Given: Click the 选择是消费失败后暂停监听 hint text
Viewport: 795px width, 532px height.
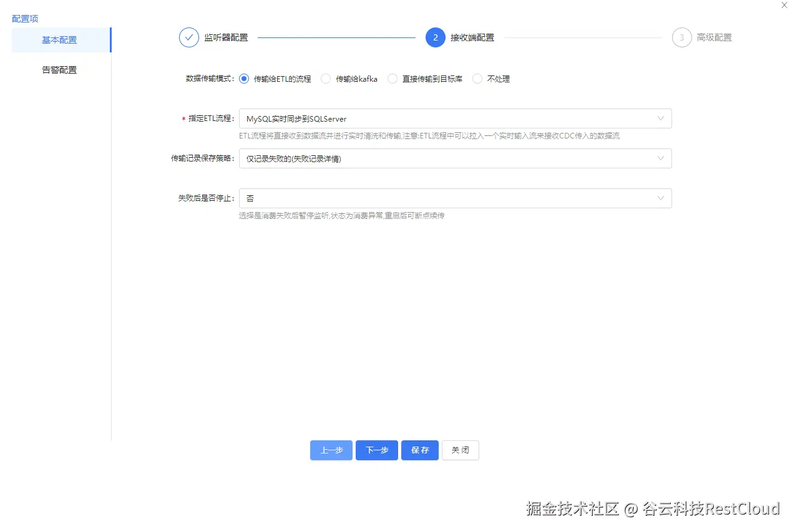Looking at the screenshot, I should tap(342, 216).
